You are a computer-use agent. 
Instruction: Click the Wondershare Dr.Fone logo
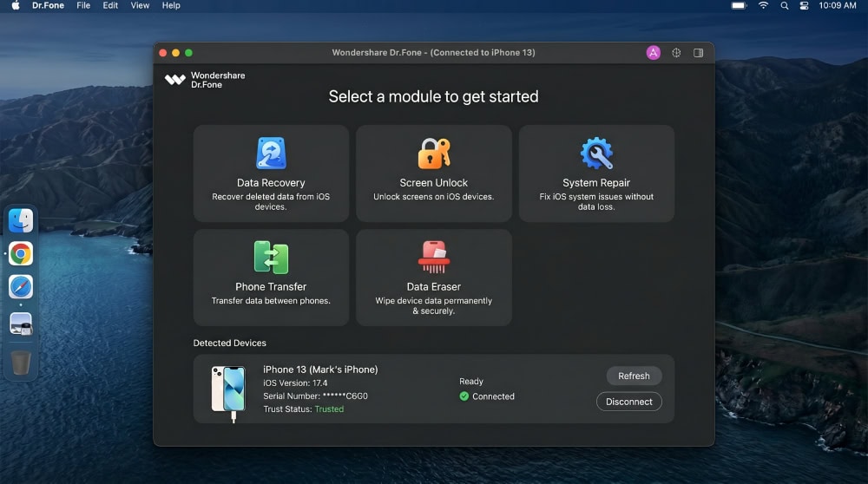[x=205, y=80]
